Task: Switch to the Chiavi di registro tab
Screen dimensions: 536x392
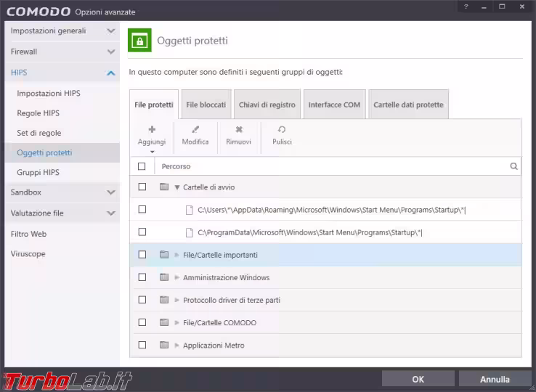Action: pyautogui.click(x=267, y=105)
